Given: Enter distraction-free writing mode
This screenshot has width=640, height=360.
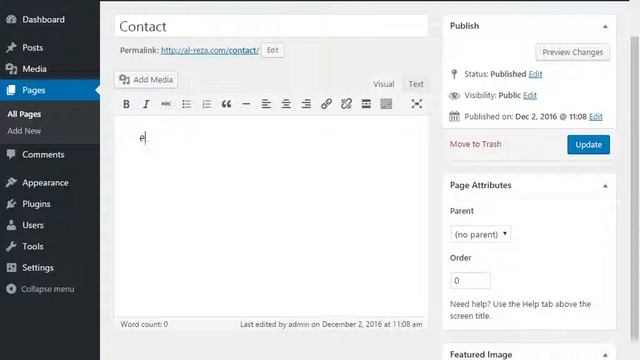Looking at the screenshot, I should click(x=416, y=104).
